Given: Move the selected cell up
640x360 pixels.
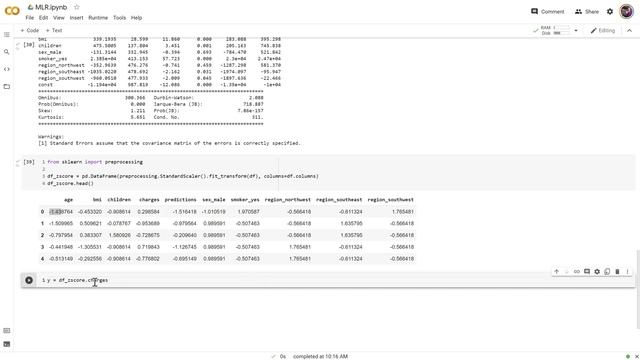Looking at the screenshot, I should click(x=556, y=271).
